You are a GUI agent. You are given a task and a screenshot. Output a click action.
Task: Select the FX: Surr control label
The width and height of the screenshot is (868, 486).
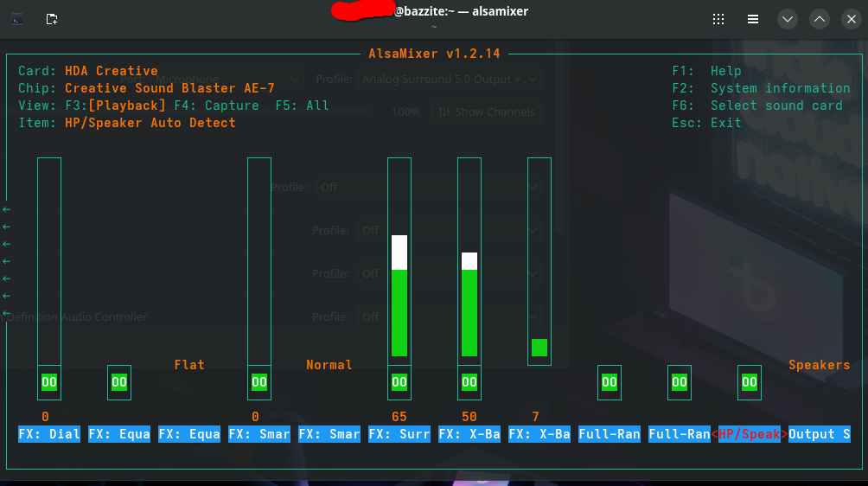click(399, 434)
